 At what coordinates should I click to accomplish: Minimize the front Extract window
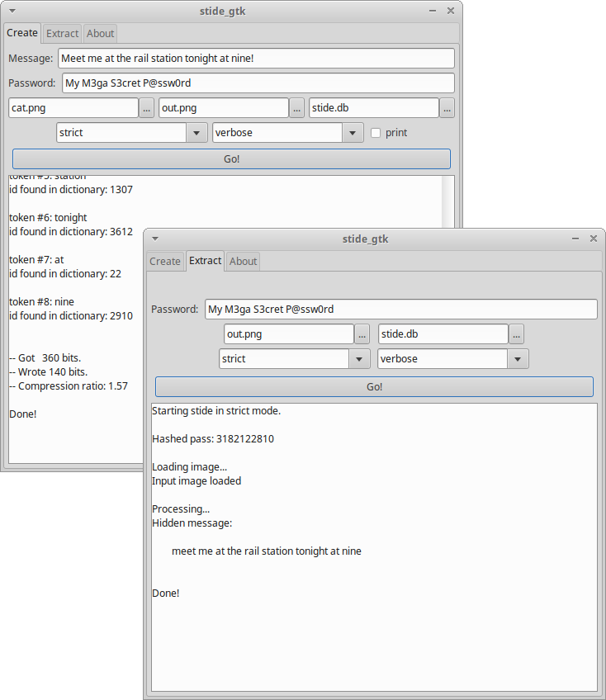[575, 239]
